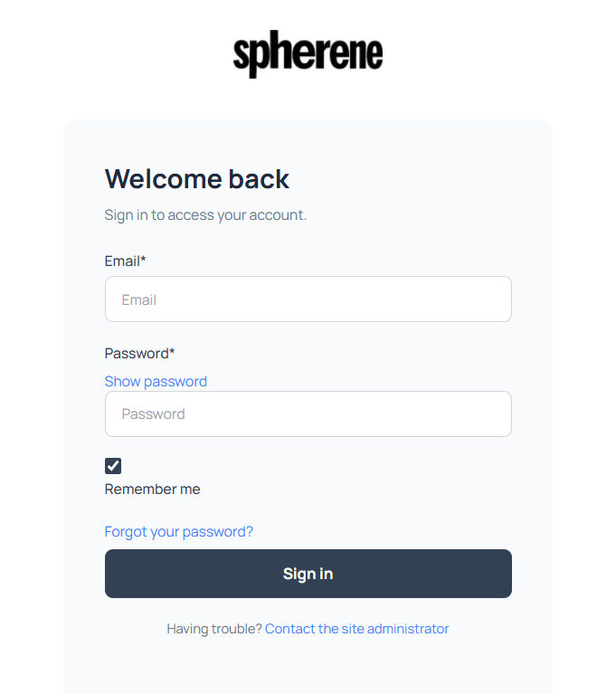The height and width of the screenshot is (694, 616).
Task: Click the Email field label
Action: (125, 261)
